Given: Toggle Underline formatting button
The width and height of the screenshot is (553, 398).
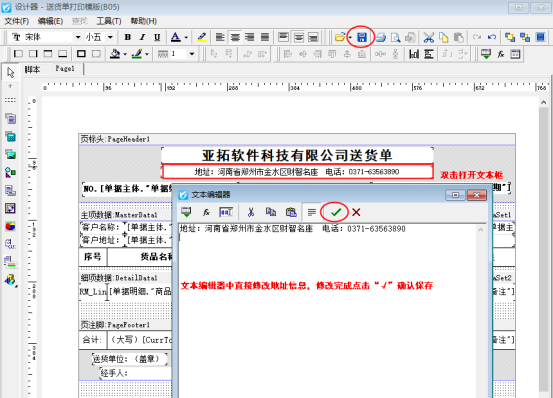Looking at the screenshot, I should tap(157, 37).
